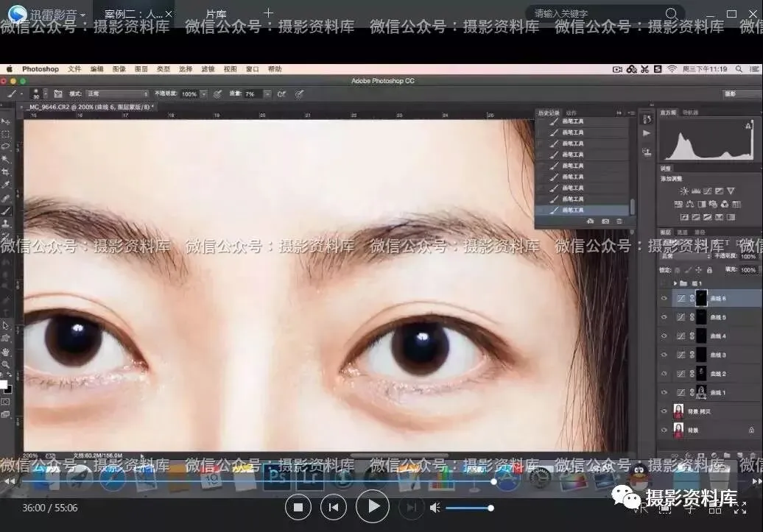Toggle visibility of 曲线 3 layer
The width and height of the screenshot is (763, 532).
(664, 355)
